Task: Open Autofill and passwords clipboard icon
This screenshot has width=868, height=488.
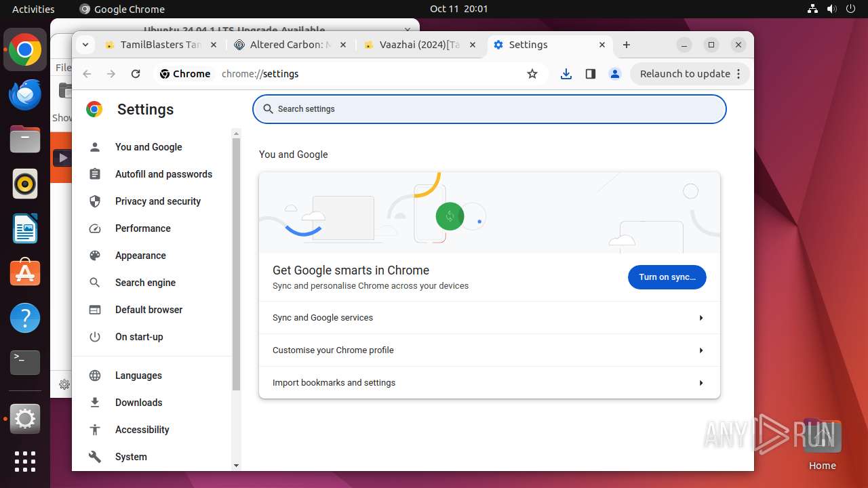Action: pos(95,174)
